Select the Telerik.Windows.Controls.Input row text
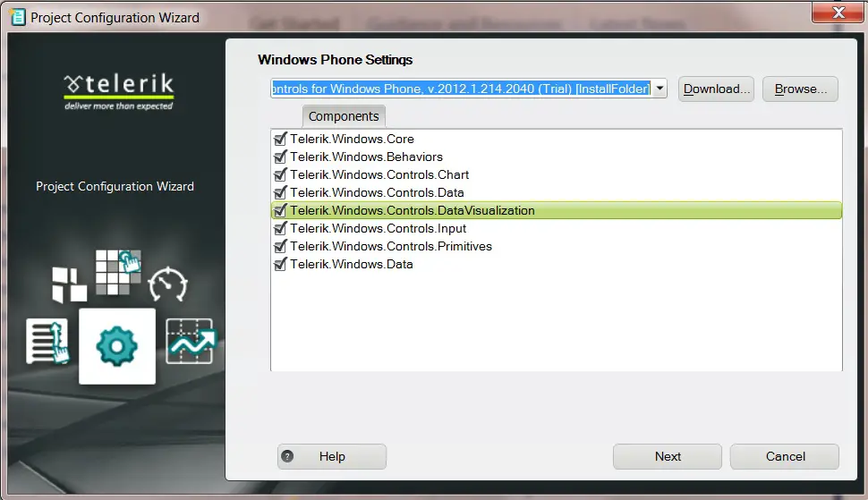868x500 pixels. 379,228
